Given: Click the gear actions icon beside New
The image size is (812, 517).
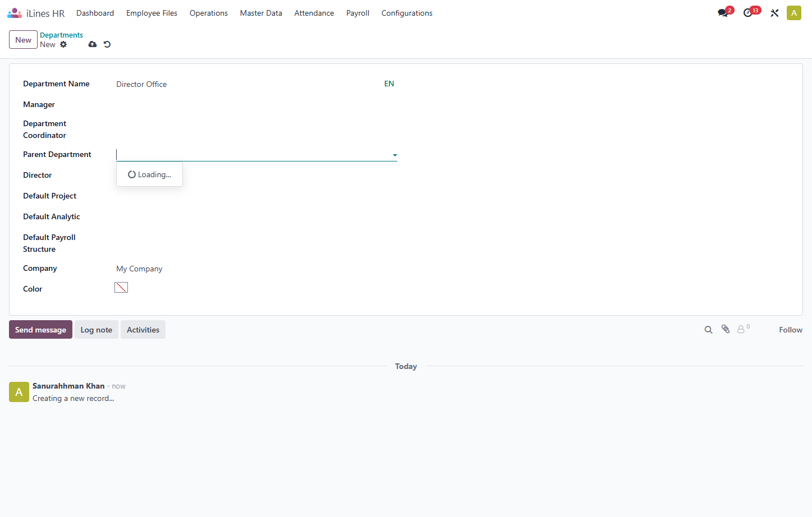Looking at the screenshot, I should point(63,44).
